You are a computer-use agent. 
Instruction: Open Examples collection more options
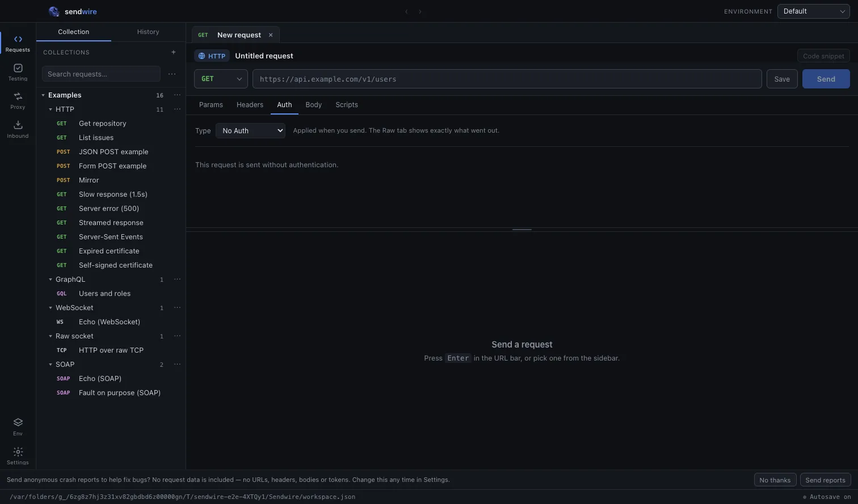tap(177, 95)
